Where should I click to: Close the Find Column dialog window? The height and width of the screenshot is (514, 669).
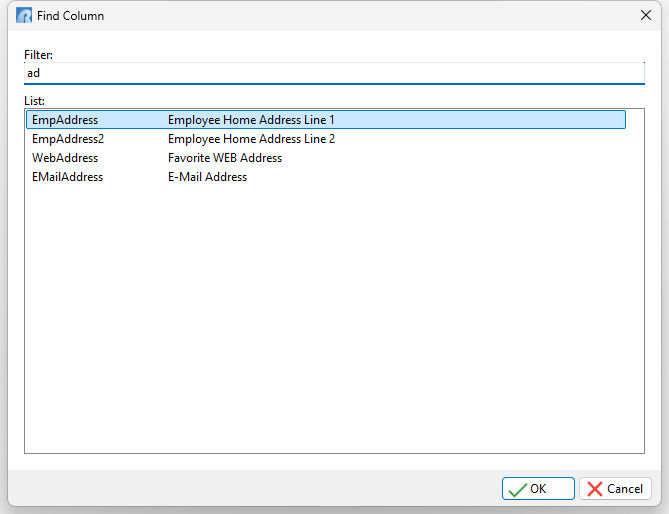[x=645, y=16]
